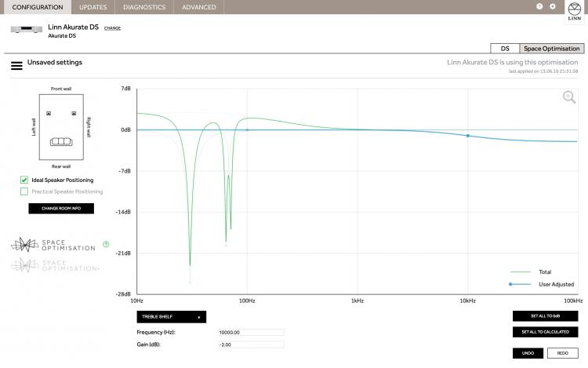Go to the Advanced tab

click(x=198, y=7)
